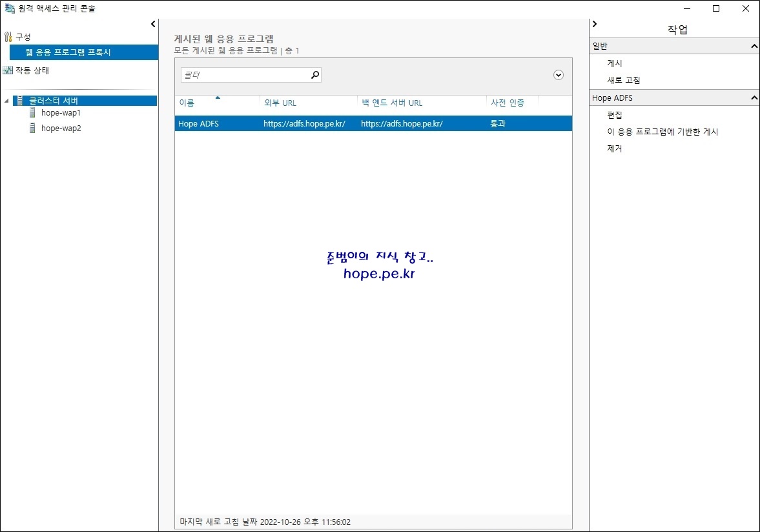Maximize the console window
The image size is (760, 532).
point(716,9)
